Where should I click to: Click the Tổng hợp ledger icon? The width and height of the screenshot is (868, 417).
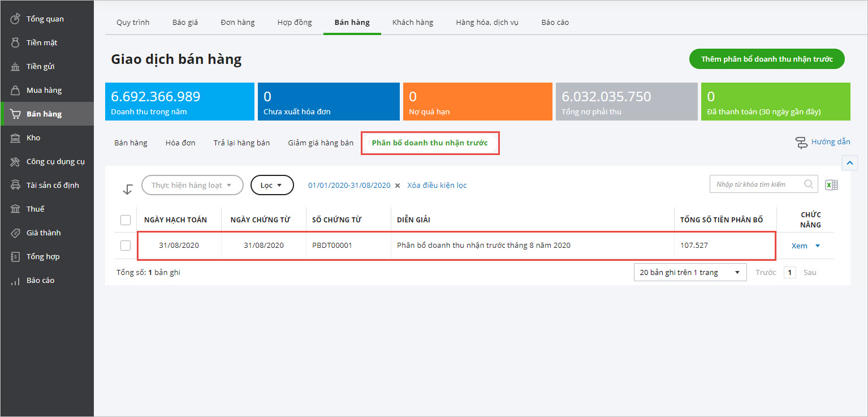(x=15, y=257)
